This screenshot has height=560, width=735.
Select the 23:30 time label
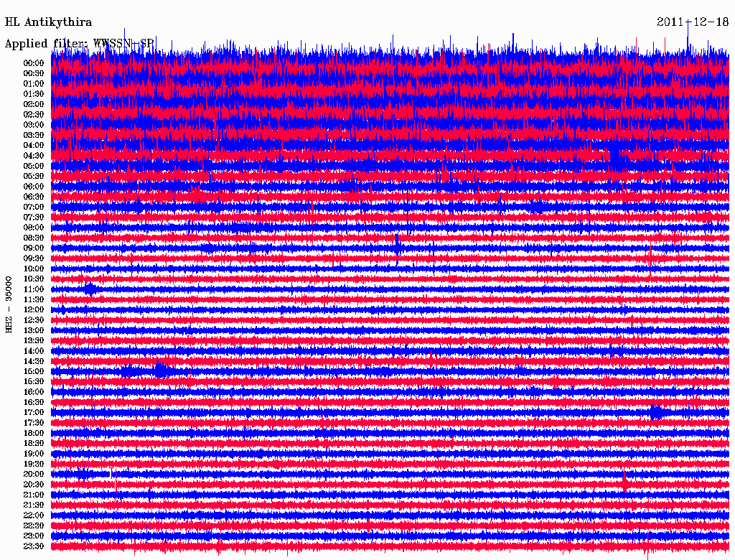34,546
